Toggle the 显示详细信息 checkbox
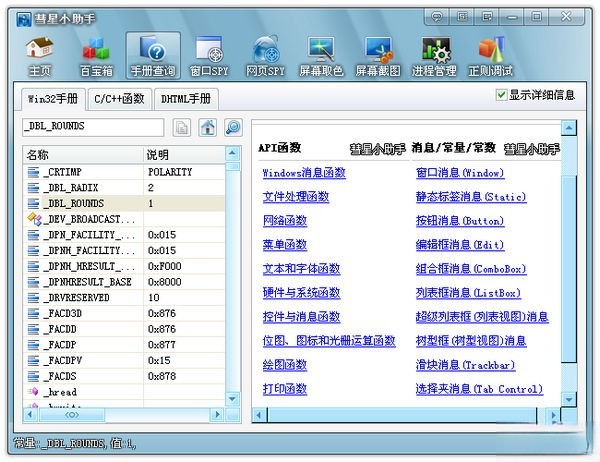 tap(502, 95)
